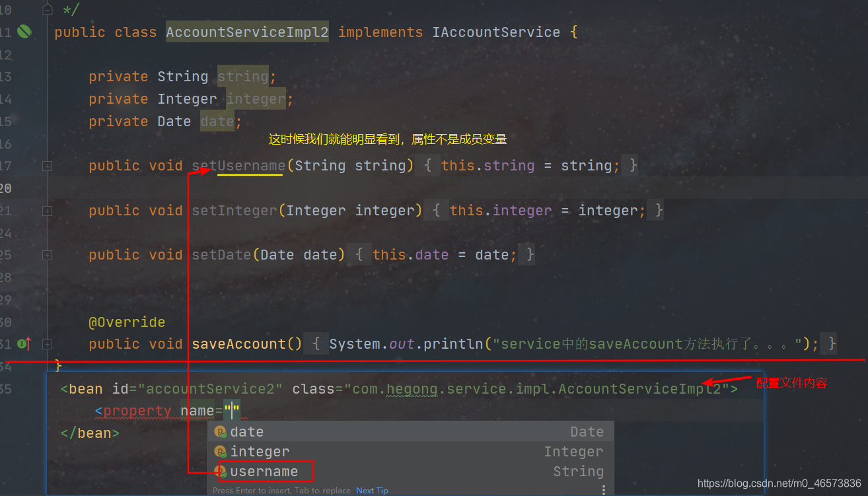Click the closing </bean> tag

pos(89,433)
